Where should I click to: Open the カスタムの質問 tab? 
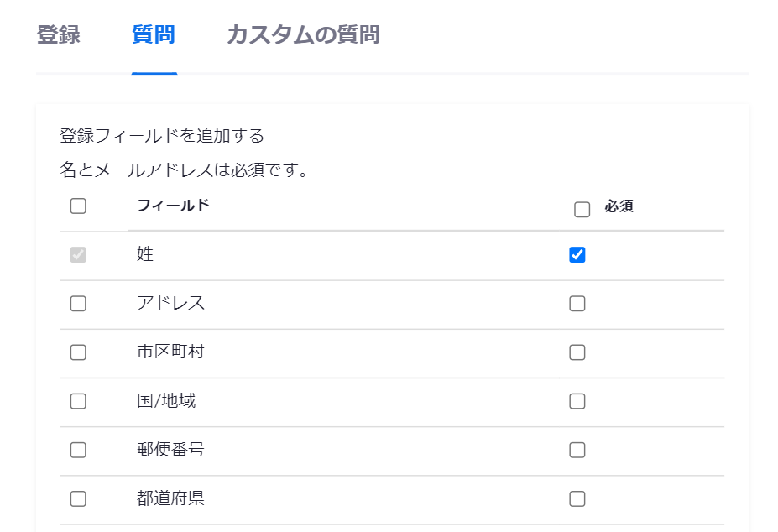coord(303,35)
